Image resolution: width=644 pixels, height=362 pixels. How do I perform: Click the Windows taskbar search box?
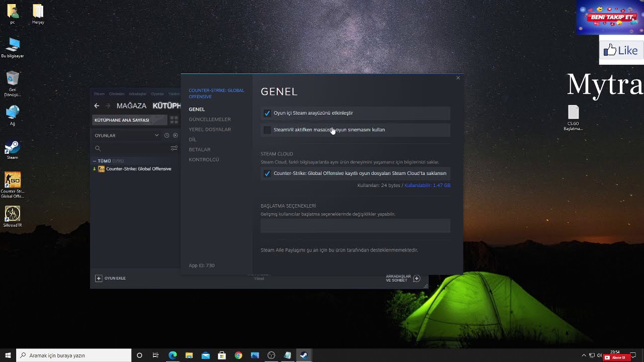[74, 355]
